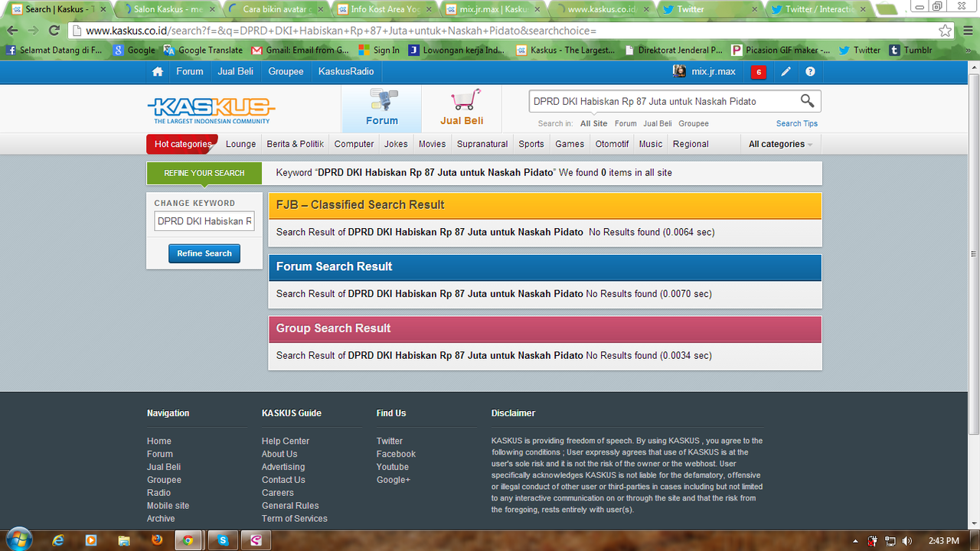This screenshot has width=980, height=551.
Task: Open the Berita & Politik category
Action: [295, 144]
